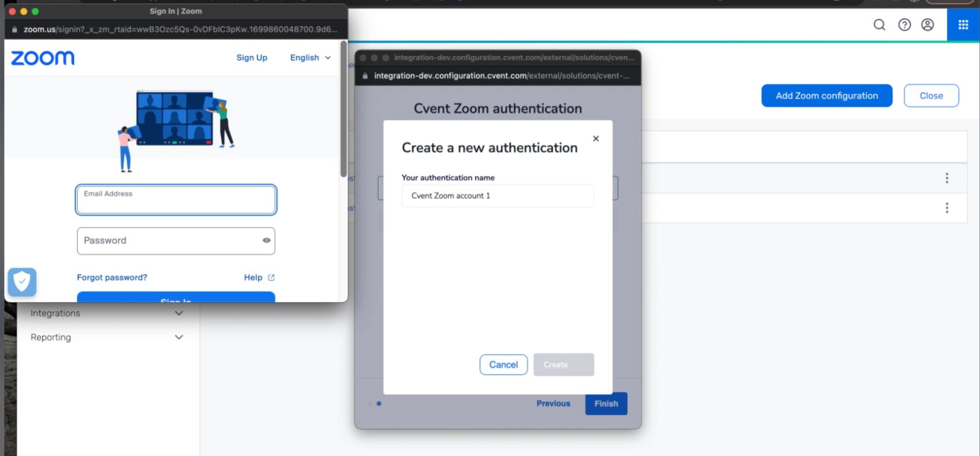
Task: Click the blue shield badge icon
Action: coord(22,282)
